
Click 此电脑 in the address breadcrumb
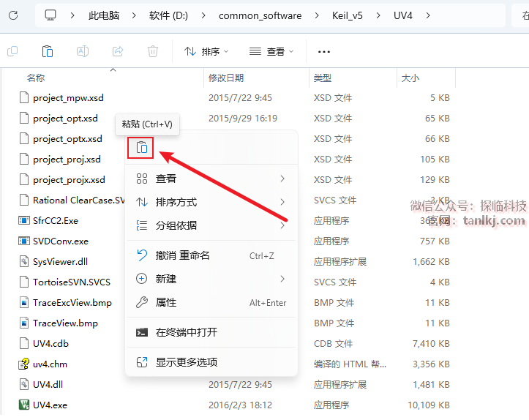pos(104,15)
